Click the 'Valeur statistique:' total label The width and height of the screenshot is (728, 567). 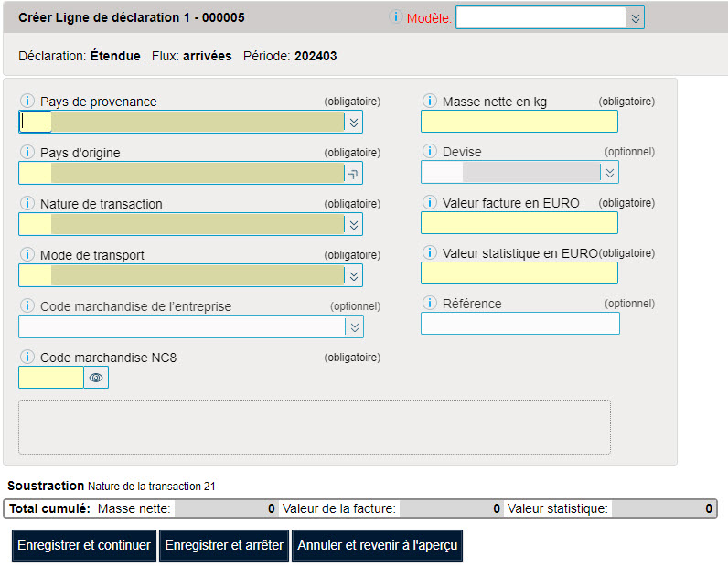[x=558, y=508]
